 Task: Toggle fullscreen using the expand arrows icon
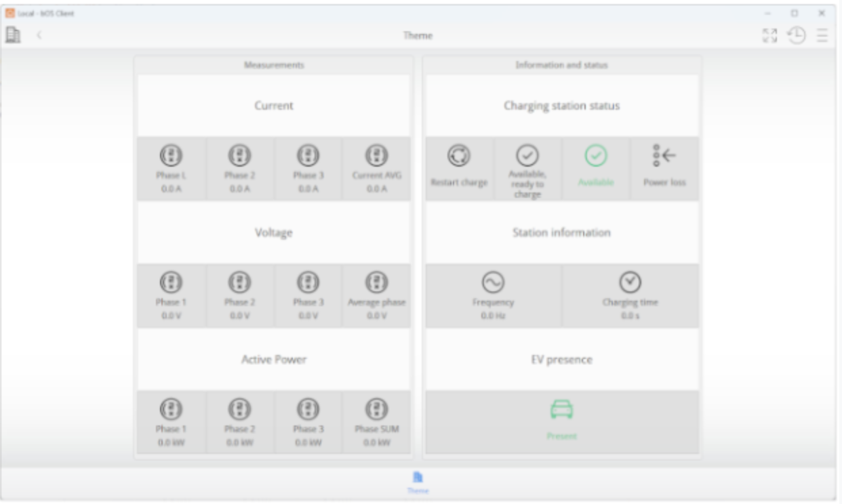click(769, 36)
